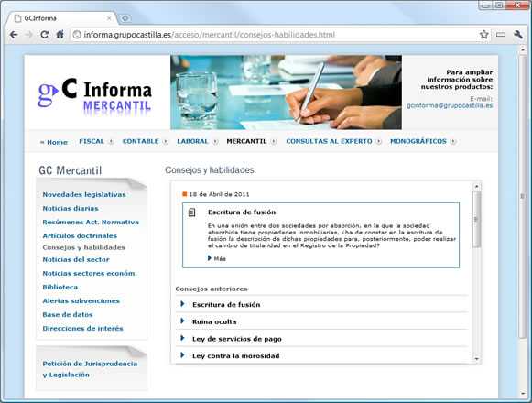
Task: Go back using browser back arrow
Action: pos(14,35)
